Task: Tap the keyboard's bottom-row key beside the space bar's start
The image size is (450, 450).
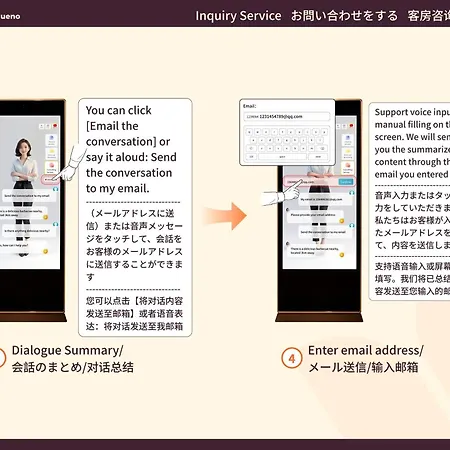Action: pyautogui.click(x=252, y=156)
